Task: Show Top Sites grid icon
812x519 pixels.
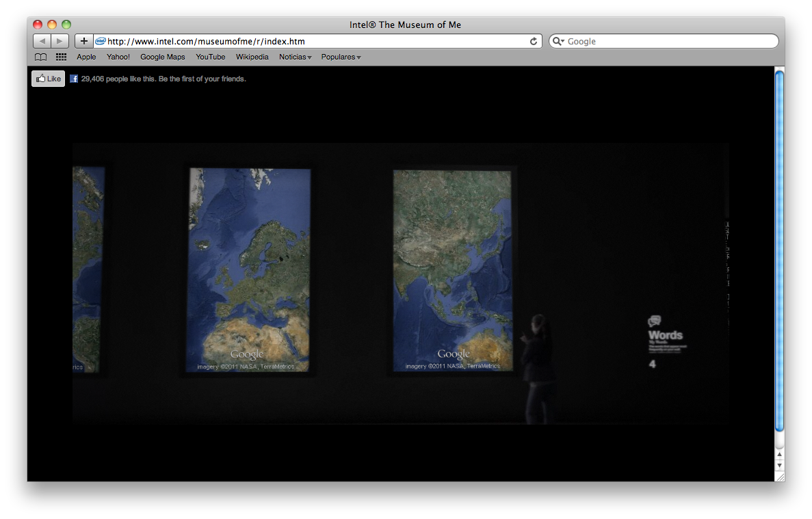Action: click(61, 57)
